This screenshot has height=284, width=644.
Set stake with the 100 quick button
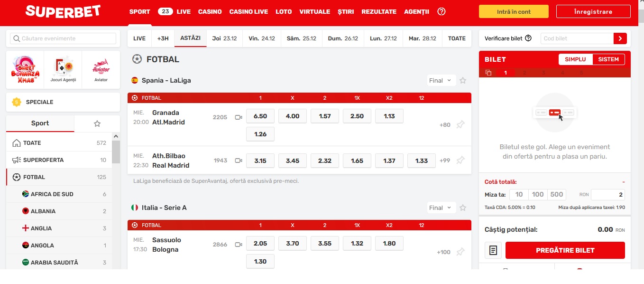click(538, 194)
